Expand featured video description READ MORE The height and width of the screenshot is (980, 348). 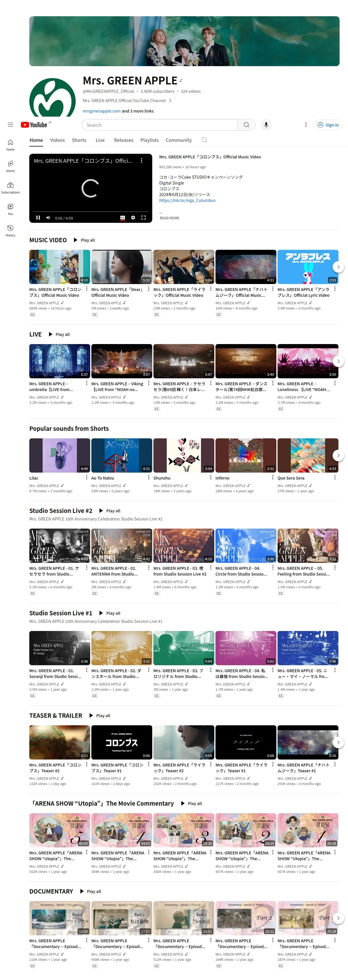coord(169,218)
